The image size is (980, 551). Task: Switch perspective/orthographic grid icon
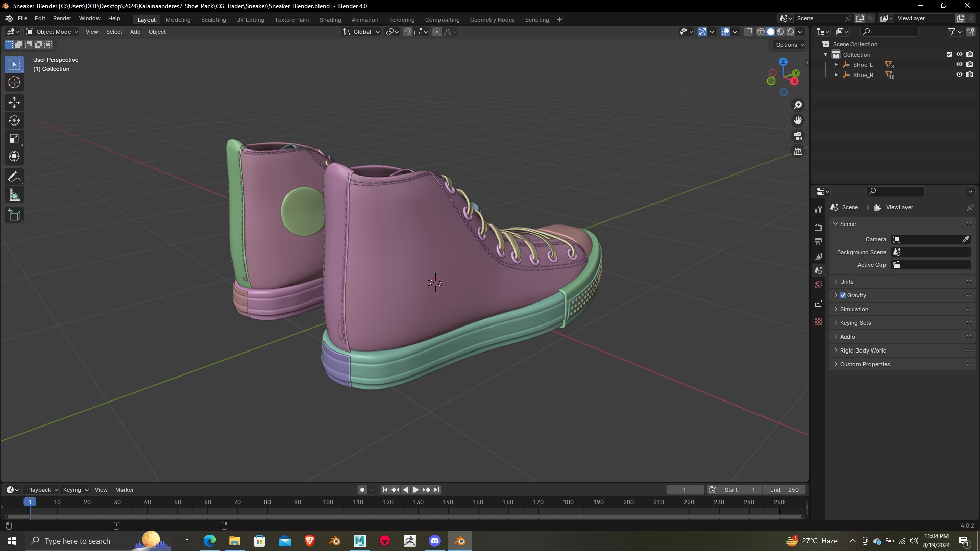[798, 152]
